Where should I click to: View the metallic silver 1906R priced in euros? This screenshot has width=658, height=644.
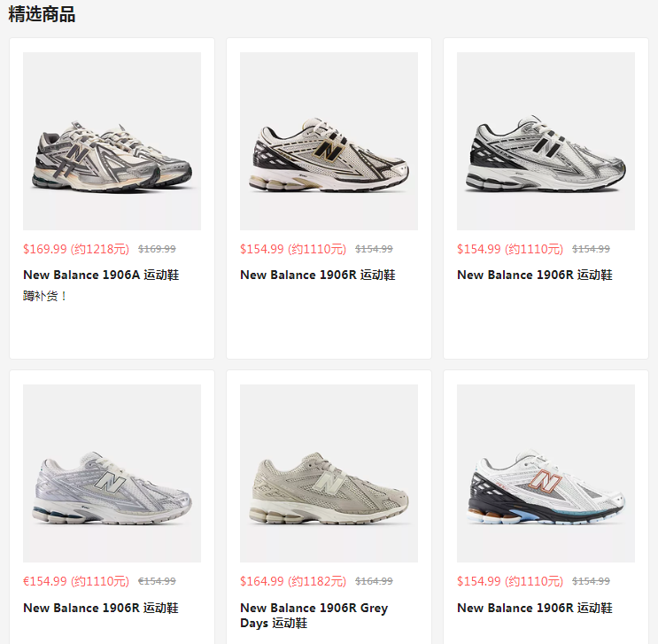[112, 473]
